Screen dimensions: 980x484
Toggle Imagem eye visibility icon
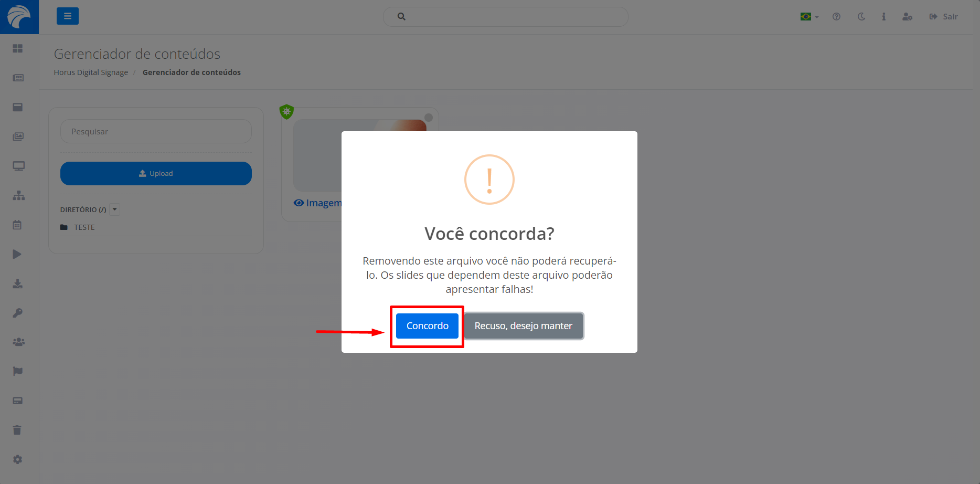pos(299,203)
